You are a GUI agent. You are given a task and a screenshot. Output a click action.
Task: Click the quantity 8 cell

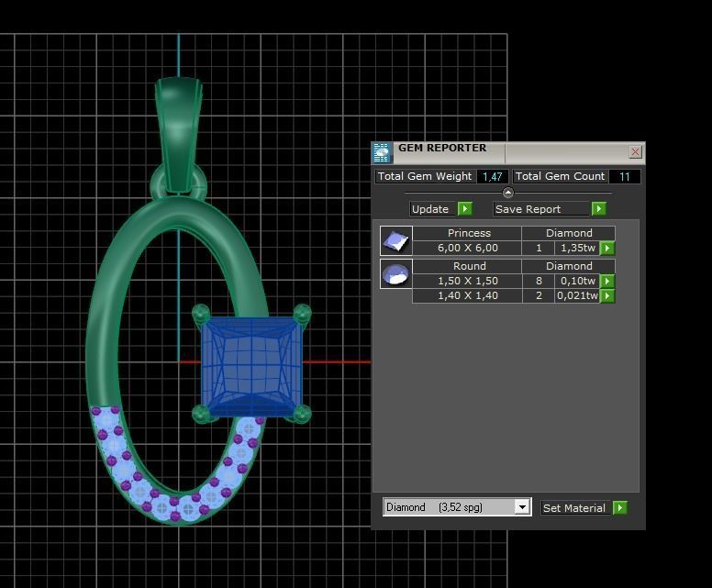coord(539,281)
